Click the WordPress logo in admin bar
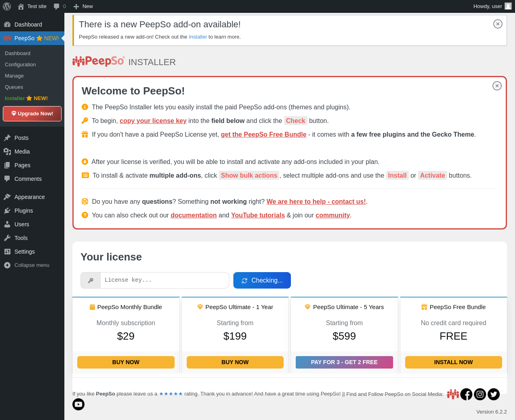Image resolution: width=515 pixels, height=420 pixels. pos(7,6)
